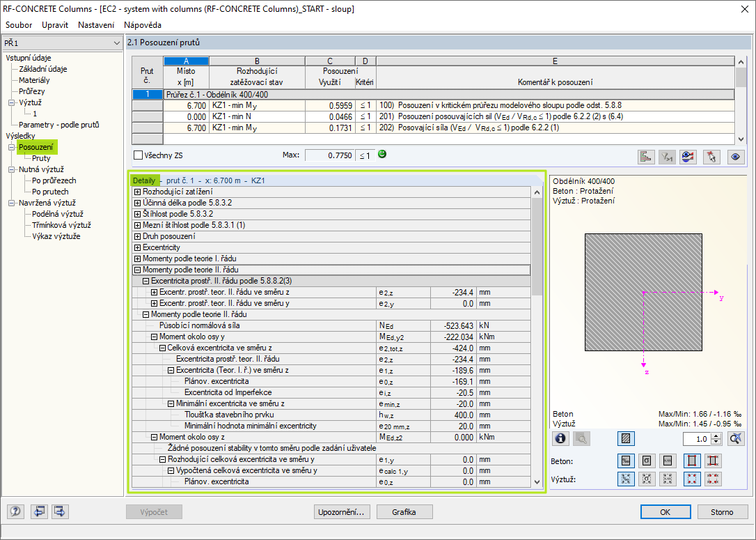Expand Mezní štíhlost podle 5.8.3.1 (1) row
Image resolution: width=756 pixels, height=540 pixels.
[137, 225]
